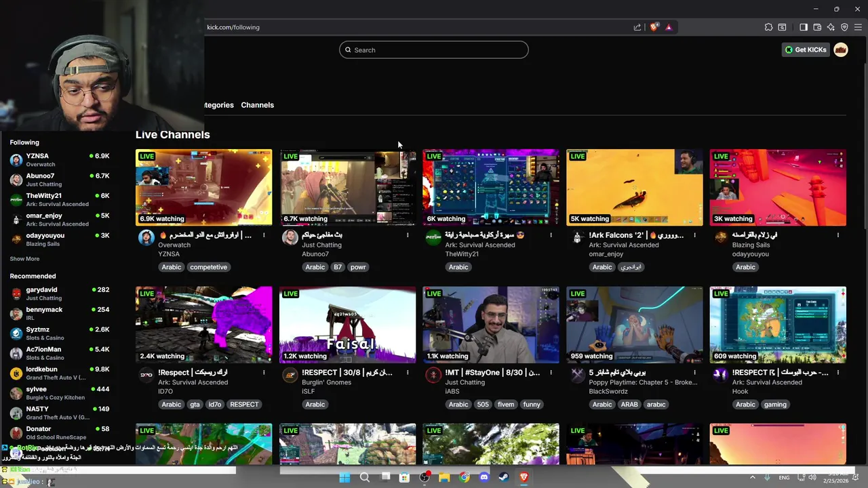Click the RESPECT tag on ID7O stream
This screenshot has height=488, width=868.
[244, 405]
